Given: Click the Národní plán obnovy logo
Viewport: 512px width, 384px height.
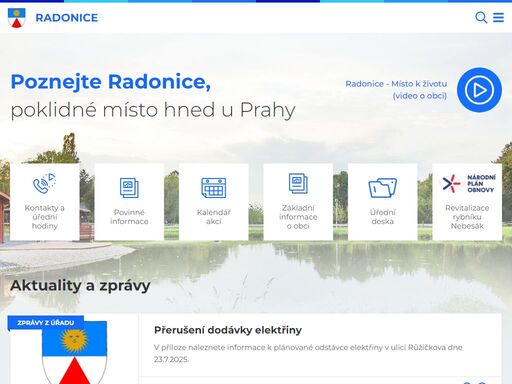Looking at the screenshot, I should tap(467, 183).
